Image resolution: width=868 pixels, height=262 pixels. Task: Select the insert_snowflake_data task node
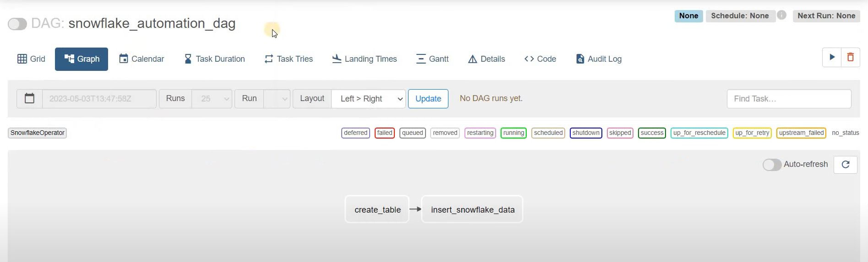click(472, 209)
